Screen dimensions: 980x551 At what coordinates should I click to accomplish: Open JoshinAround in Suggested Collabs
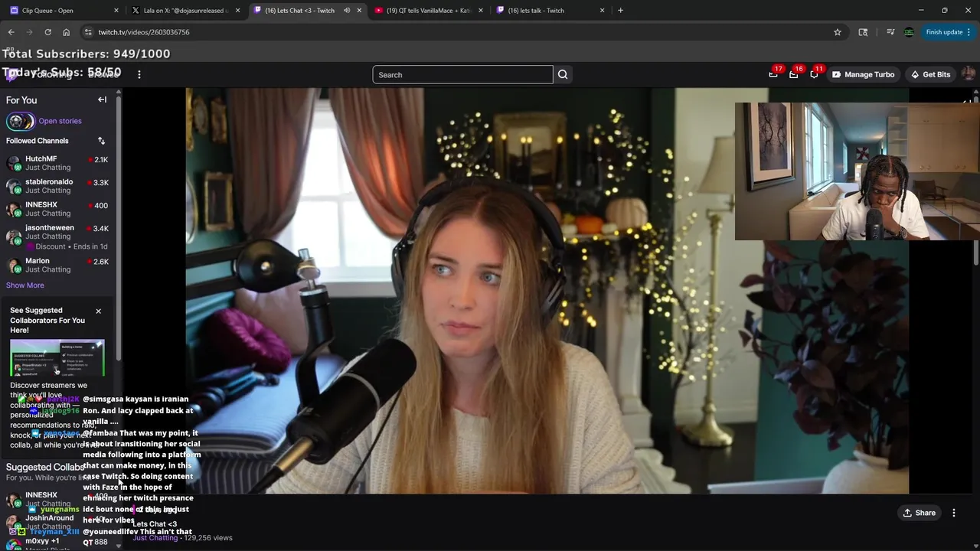(x=58, y=522)
